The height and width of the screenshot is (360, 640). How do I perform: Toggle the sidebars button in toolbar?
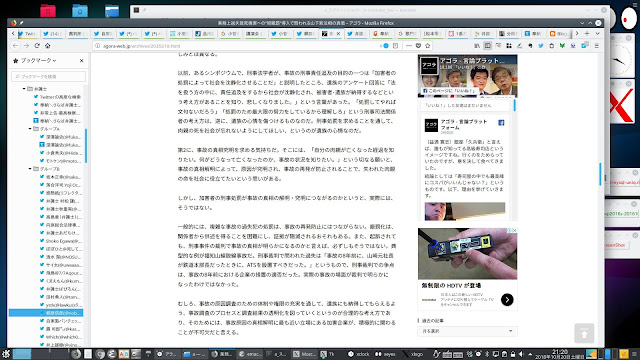487,46
